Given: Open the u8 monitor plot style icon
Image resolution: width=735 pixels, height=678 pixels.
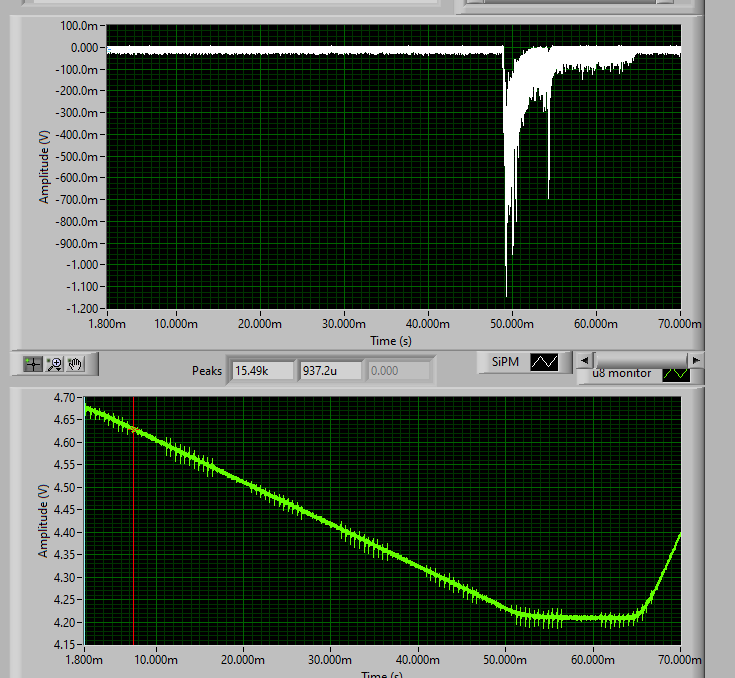Looking at the screenshot, I should click(676, 375).
